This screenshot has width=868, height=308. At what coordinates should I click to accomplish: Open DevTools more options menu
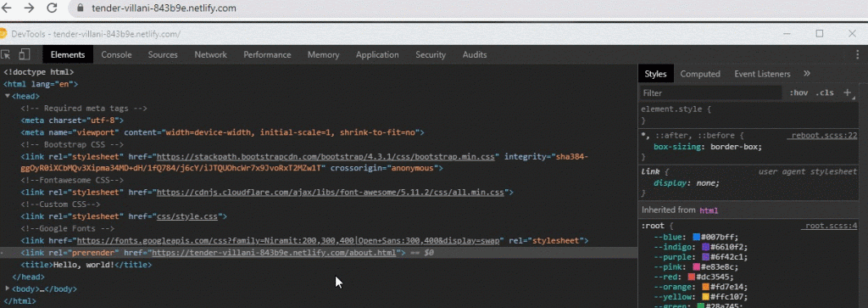point(858,54)
